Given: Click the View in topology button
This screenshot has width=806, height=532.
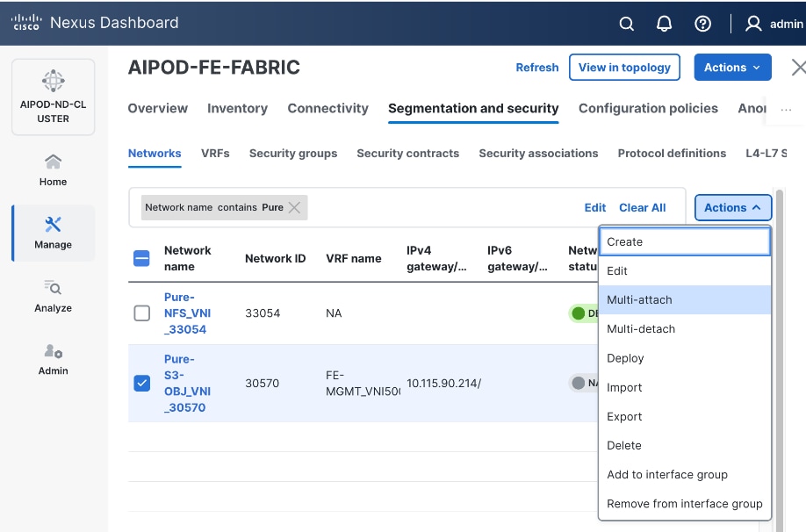Looking at the screenshot, I should coord(624,68).
